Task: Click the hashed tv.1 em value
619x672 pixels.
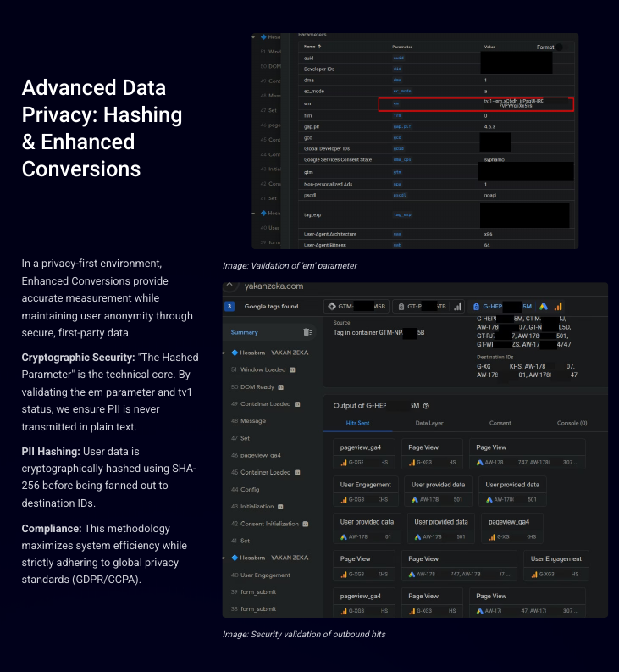Action: 514,103
